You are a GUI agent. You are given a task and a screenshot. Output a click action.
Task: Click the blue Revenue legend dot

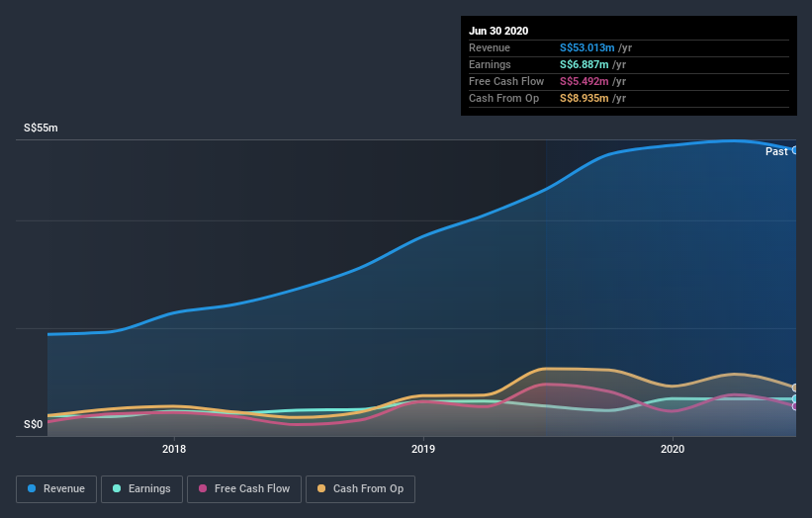32,488
